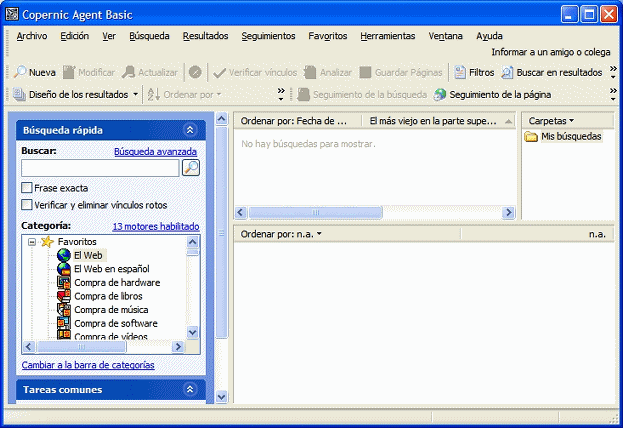The image size is (623, 428).
Task: Select the El Web globe category
Action: pyautogui.click(x=64, y=255)
